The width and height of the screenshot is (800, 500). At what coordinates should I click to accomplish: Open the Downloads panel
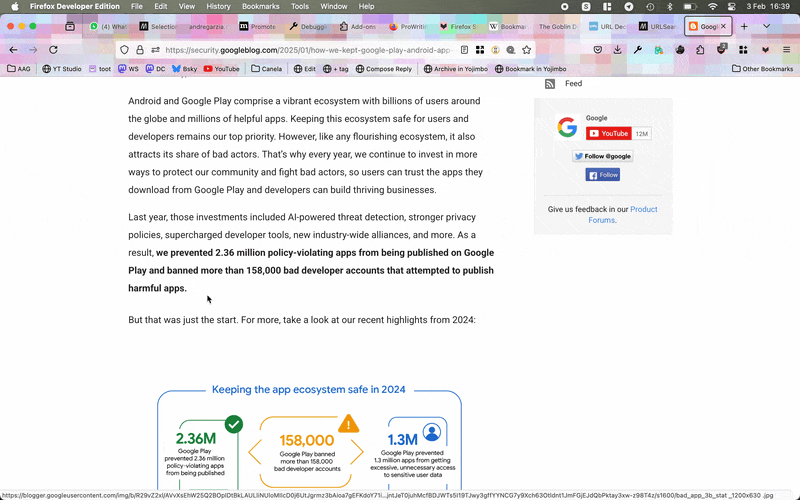pos(617,49)
